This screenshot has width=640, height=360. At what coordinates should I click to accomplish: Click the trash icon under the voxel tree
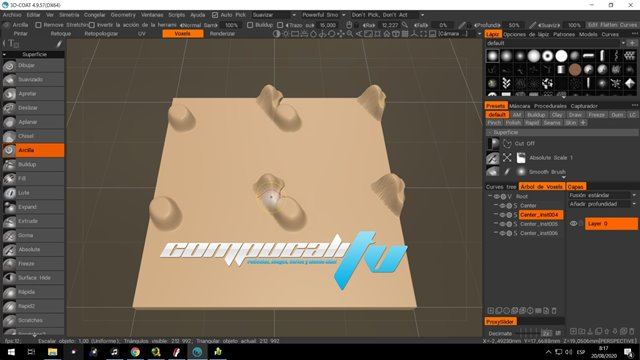pos(554,311)
